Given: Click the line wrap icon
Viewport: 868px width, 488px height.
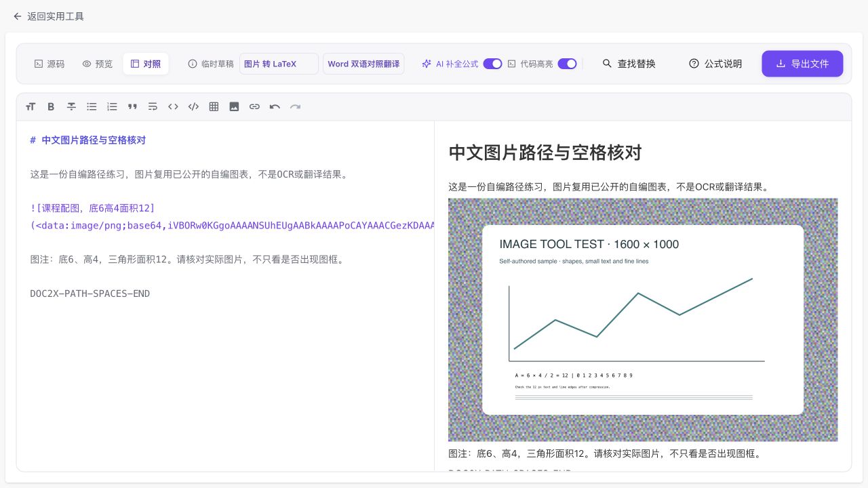Looking at the screenshot, I should tap(153, 106).
